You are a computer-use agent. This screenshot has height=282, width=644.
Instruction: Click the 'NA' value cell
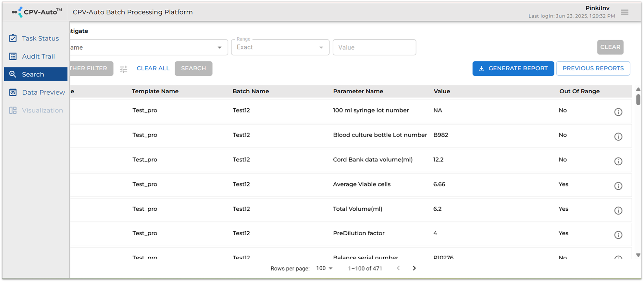pyautogui.click(x=438, y=110)
